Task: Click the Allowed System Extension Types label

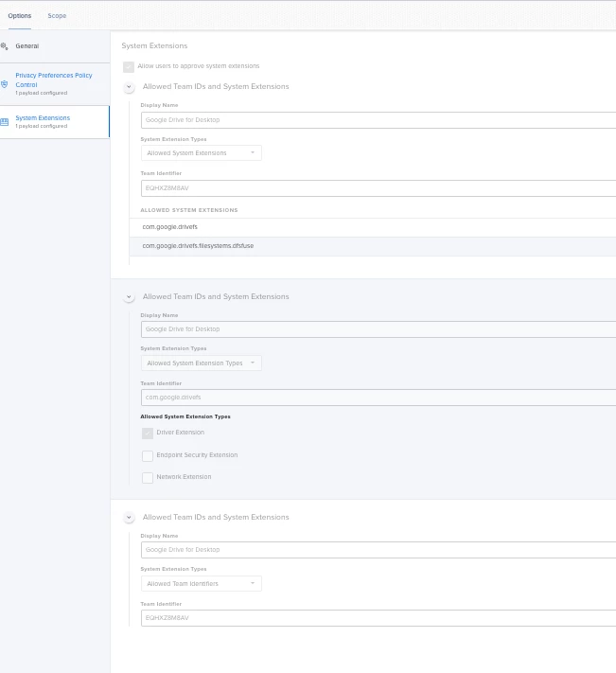Action: [185, 416]
